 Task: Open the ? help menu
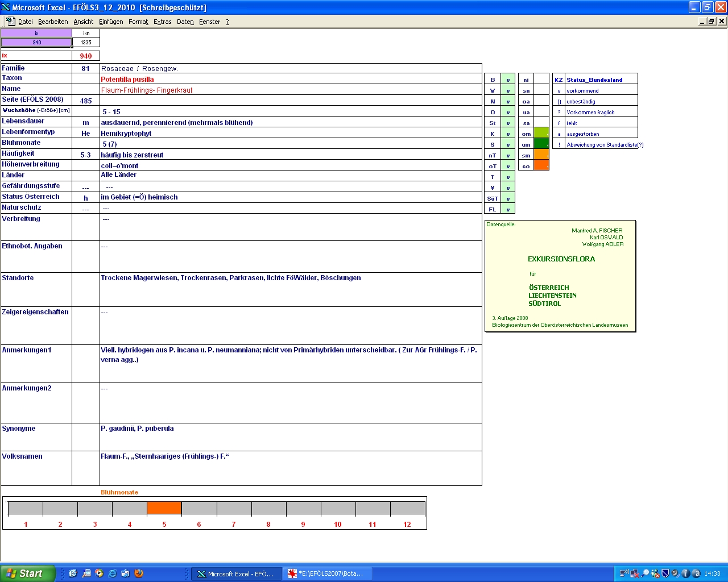click(x=227, y=22)
